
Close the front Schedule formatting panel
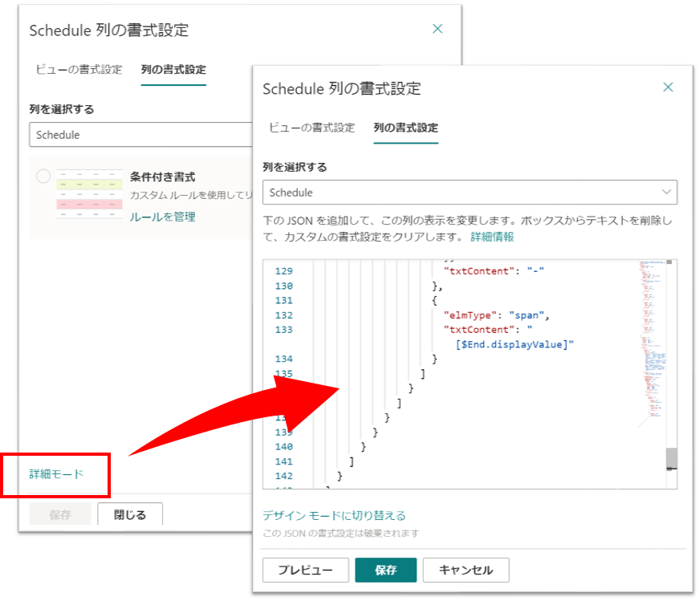tap(668, 87)
